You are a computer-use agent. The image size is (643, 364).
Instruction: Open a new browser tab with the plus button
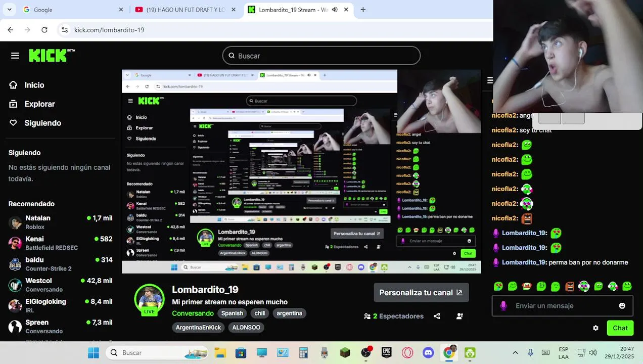coord(363,10)
